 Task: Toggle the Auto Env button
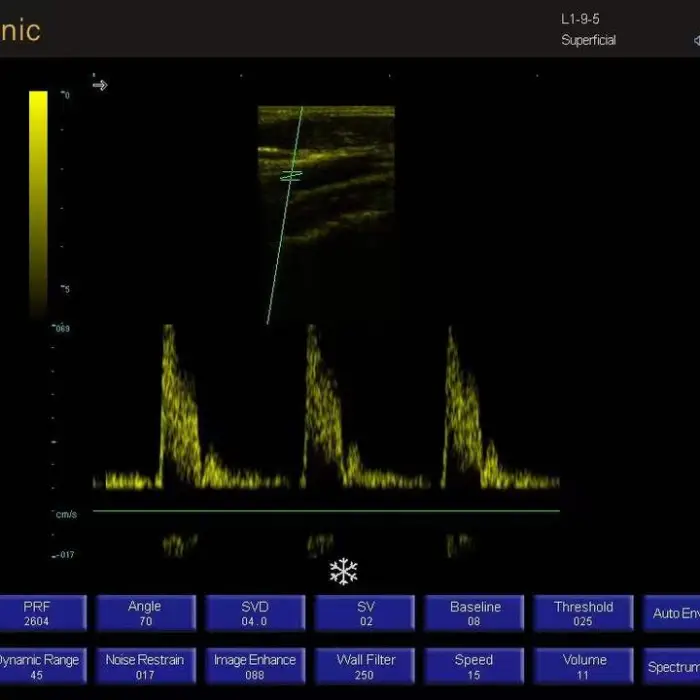pyautogui.click(x=671, y=613)
